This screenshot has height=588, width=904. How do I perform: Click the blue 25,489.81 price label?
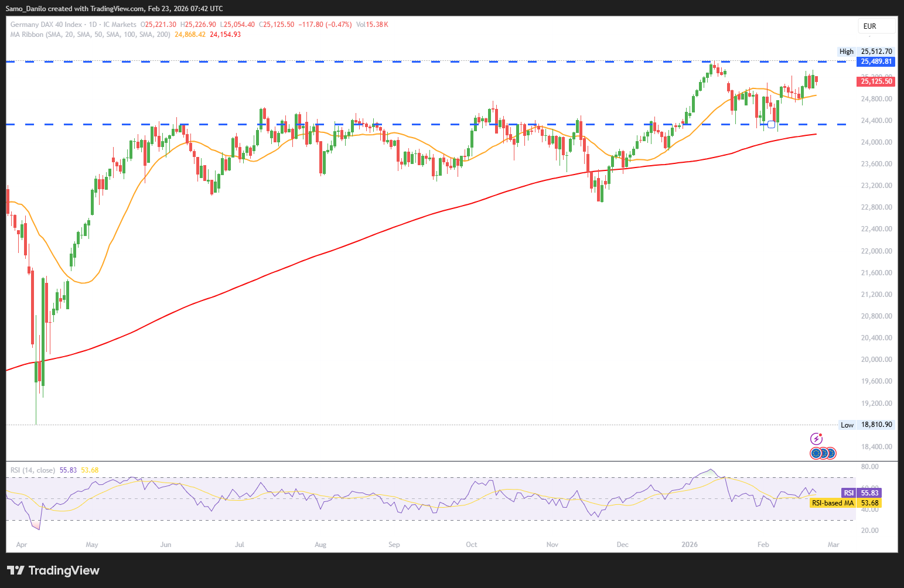[x=876, y=61]
